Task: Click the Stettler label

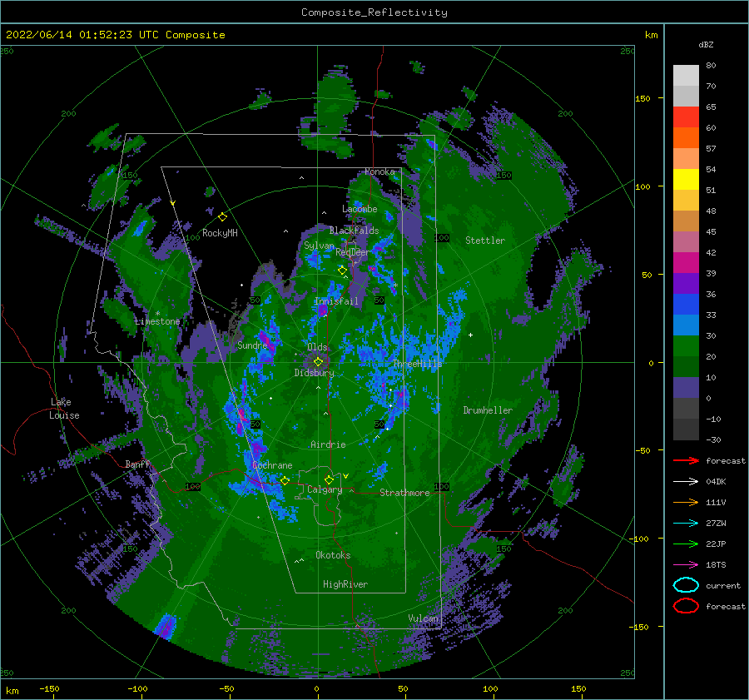Action: 485,241
